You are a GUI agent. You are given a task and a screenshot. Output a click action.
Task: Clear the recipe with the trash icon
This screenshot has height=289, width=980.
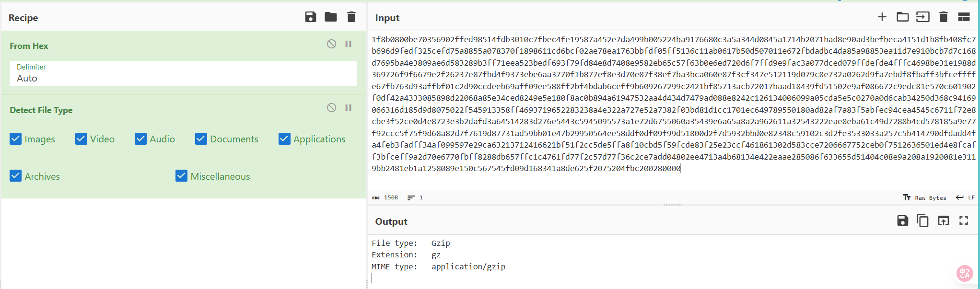[351, 17]
